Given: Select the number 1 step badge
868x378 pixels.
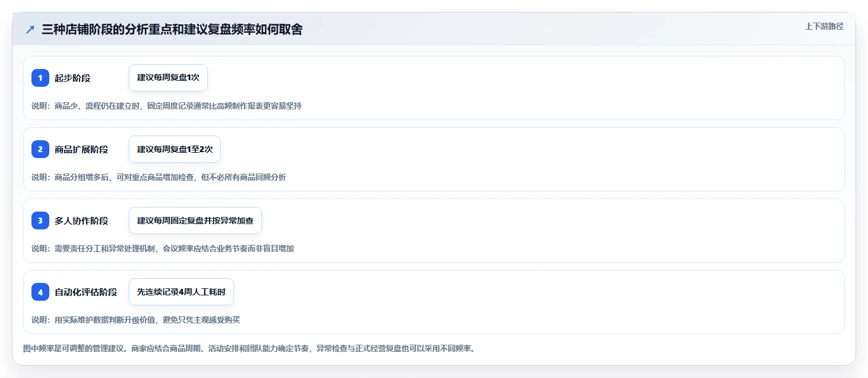Looking at the screenshot, I should click(x=40, y=78).
